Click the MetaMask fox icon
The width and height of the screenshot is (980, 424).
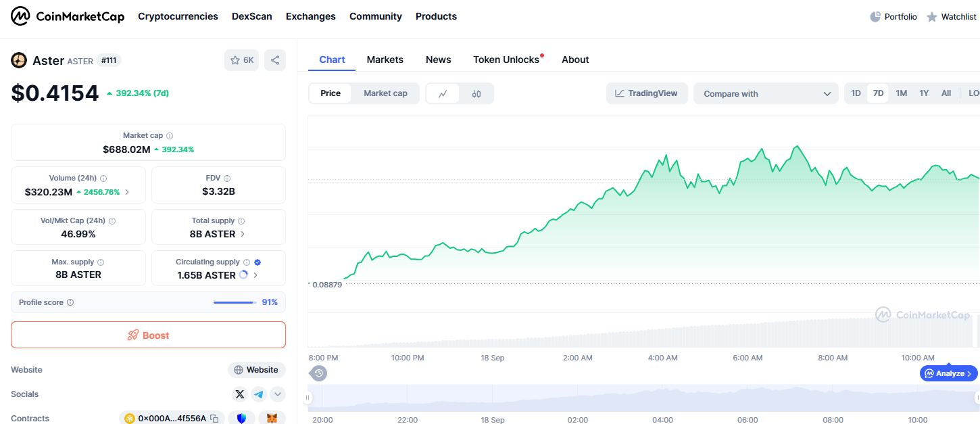tap(272, 419)
